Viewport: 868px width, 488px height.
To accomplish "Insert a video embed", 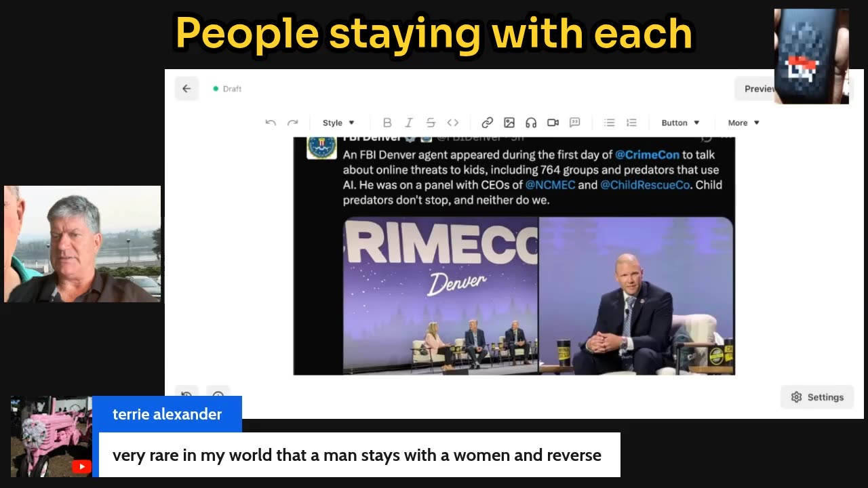I will (553, 123).
